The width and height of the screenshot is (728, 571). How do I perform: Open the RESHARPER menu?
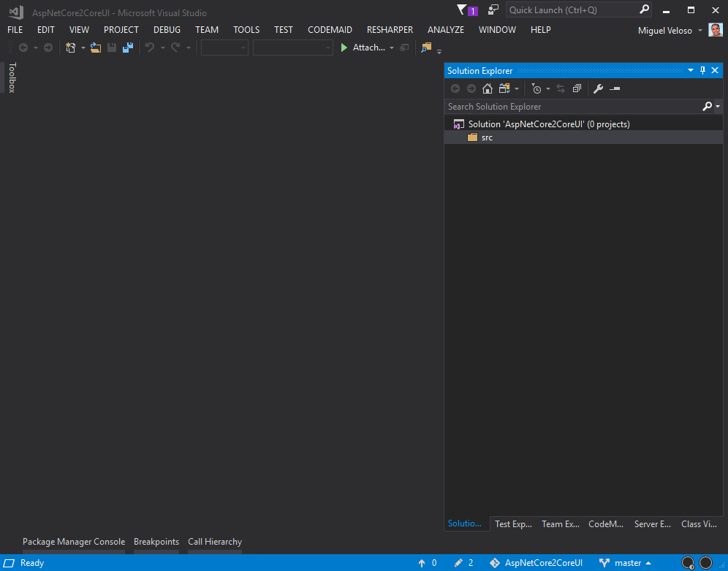click(390, 30)
